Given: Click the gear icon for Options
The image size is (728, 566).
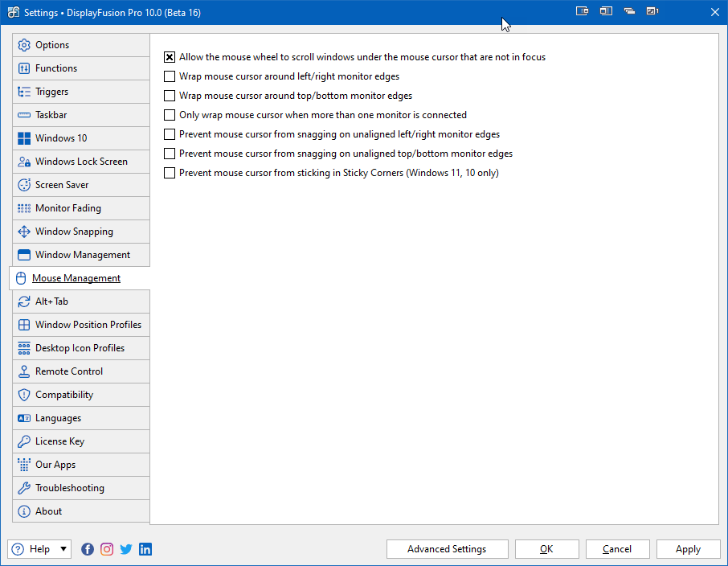Looking at the screenshot, I should (23, 45).
